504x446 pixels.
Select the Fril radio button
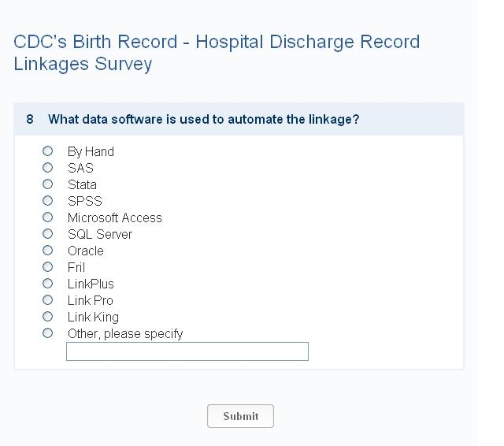(x=47, y=266)
